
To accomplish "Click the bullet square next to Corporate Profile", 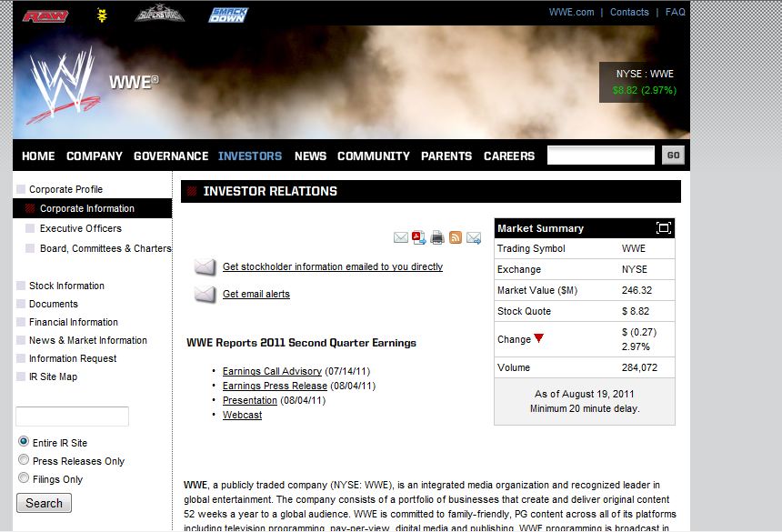I will (21, 189).
